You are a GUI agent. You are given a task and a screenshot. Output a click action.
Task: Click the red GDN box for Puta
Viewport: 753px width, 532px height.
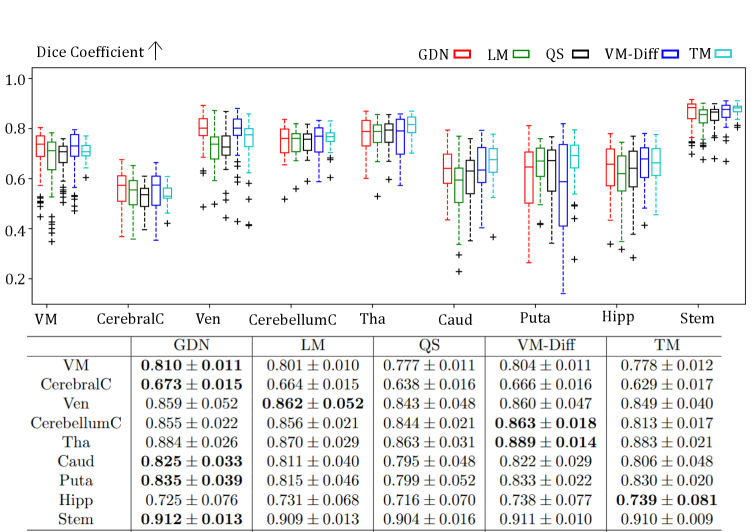(529, 178)
